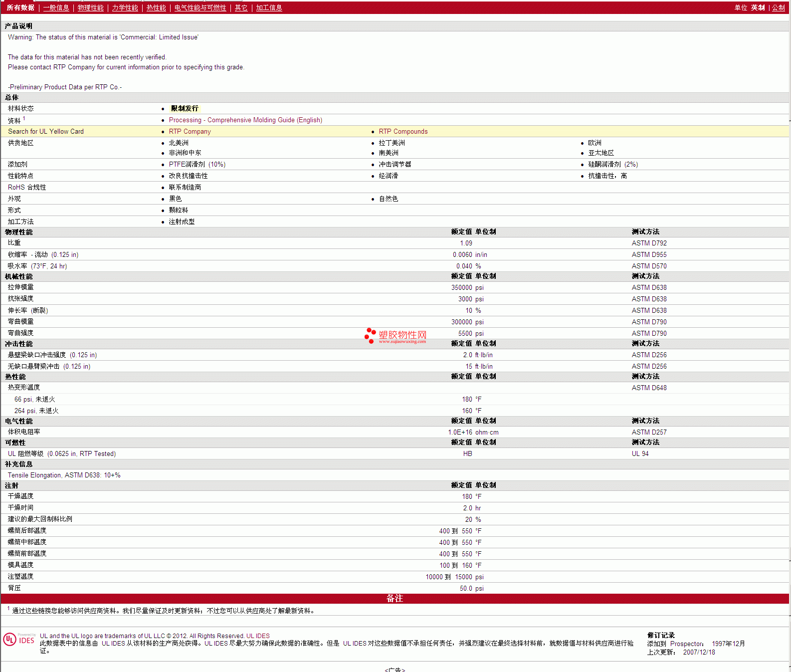Select 注塑温度 range 10000 到 15000
This screenshot has height=672, width=791.
[449, 577]
